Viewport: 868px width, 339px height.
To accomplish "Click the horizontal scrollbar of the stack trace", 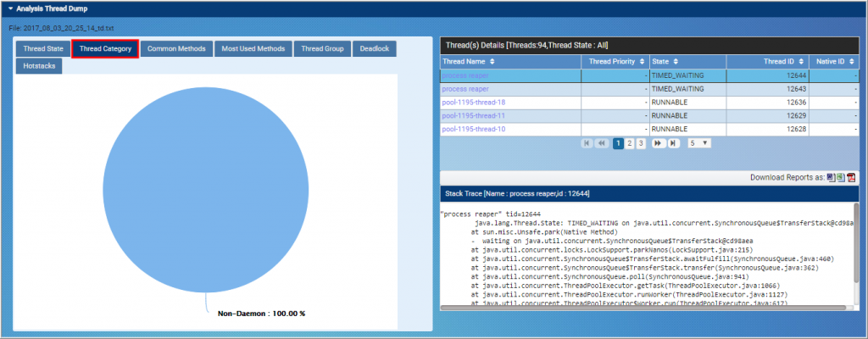I will pos(643,308).
